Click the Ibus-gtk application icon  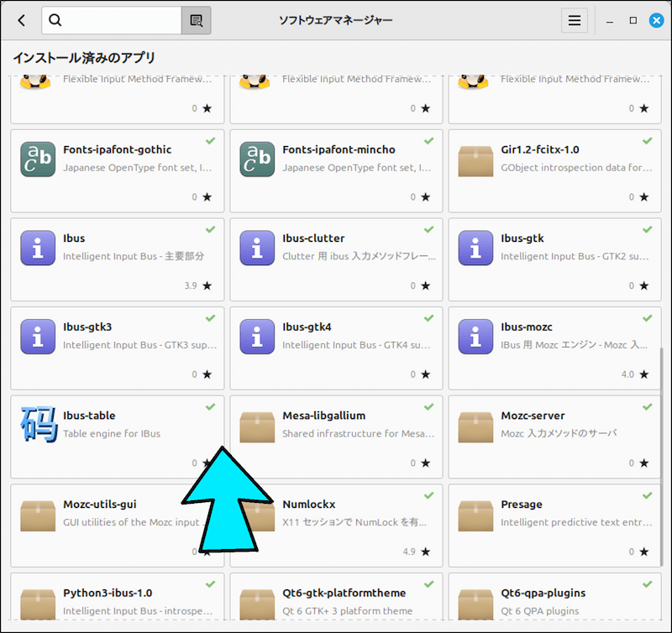click(475, 248)
